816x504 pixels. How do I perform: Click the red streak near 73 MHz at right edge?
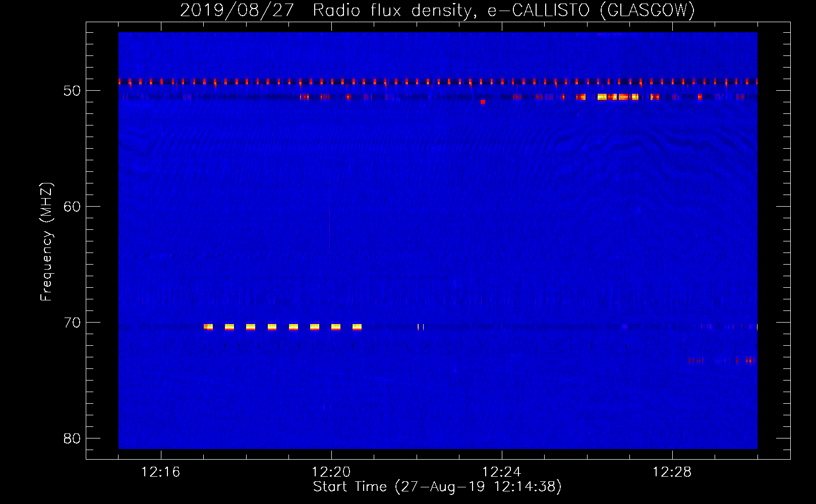coord(749,360)
